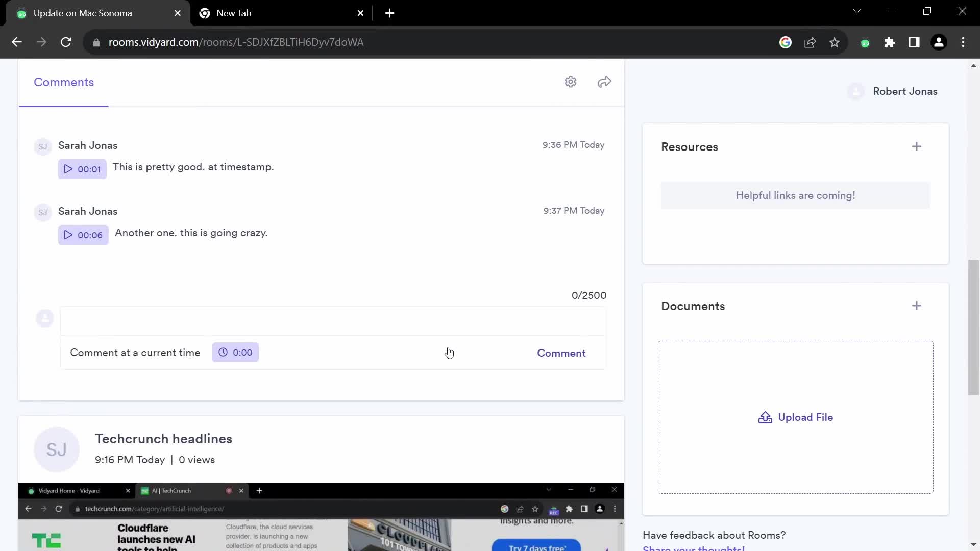Click the scrollbar up arrow
The image size is (980, 551).
coord(973,66)
